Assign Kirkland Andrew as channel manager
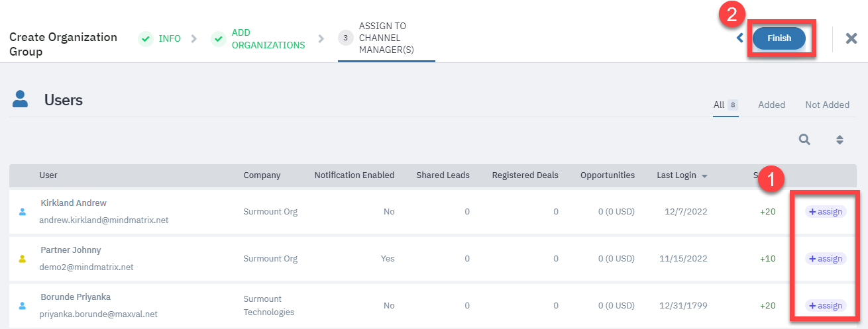 pyautogui.click(x=826, y=212)
